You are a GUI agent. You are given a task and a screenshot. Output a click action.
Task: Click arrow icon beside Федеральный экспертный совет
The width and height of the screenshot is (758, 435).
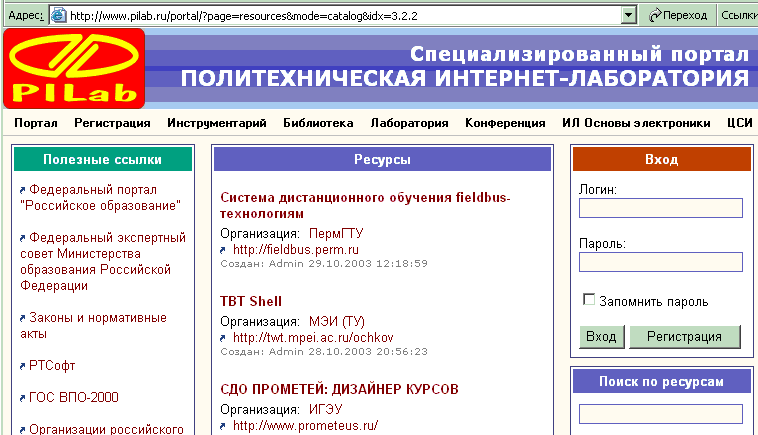22,238
